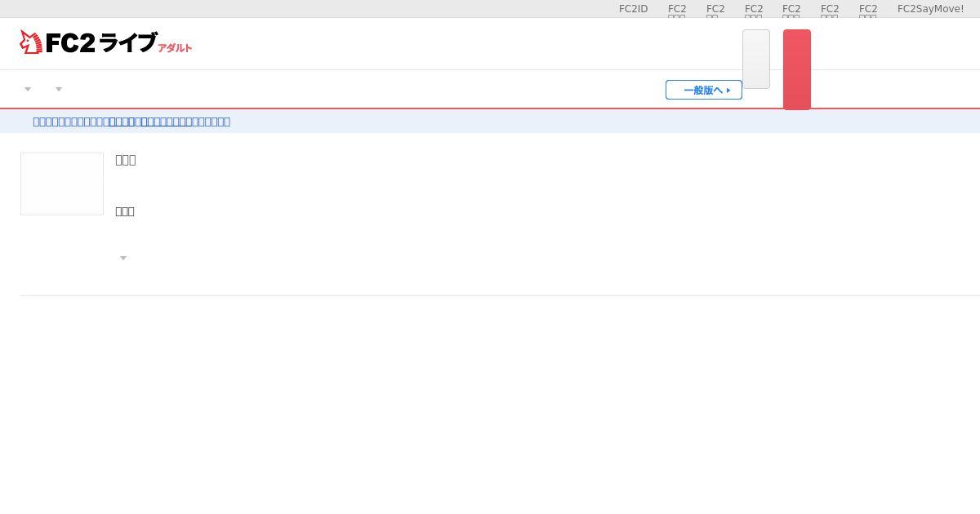Select the empty profile thumbnail box
Screen dimensions: 980x514
pyautogui.click(x=62, y=184)
